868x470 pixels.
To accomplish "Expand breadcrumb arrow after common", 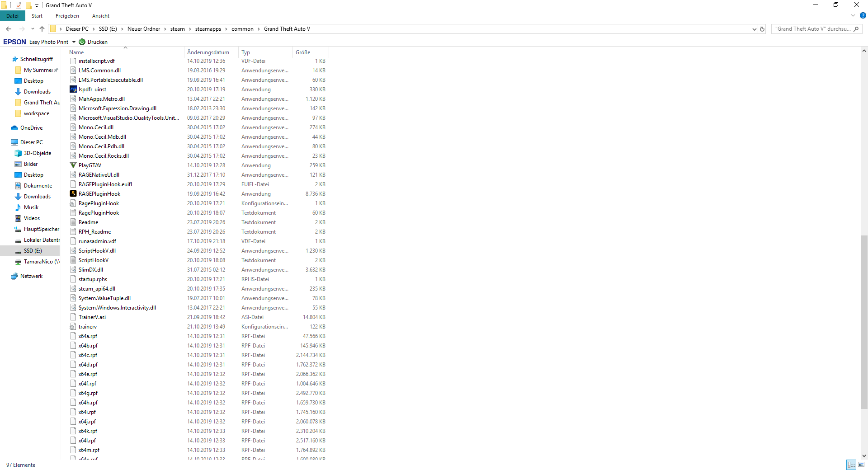I will (x=259, y=29).
